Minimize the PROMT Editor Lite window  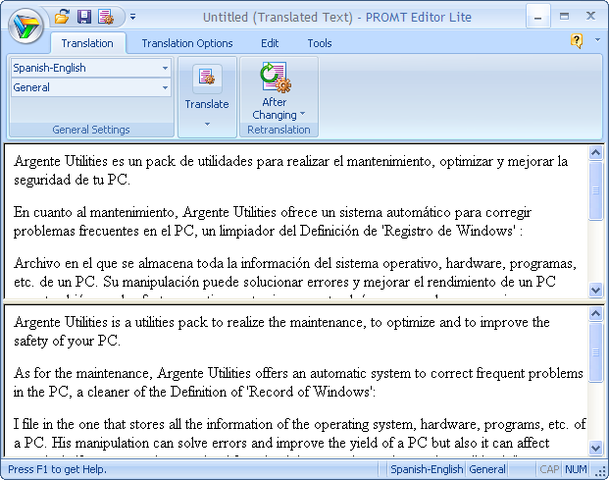(x=538, y=16)
